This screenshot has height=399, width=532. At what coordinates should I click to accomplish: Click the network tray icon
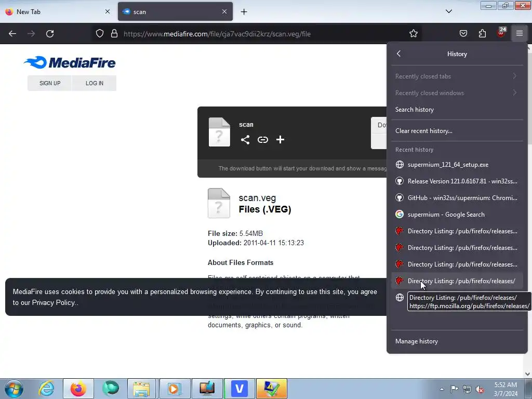[x=467, y=389]
